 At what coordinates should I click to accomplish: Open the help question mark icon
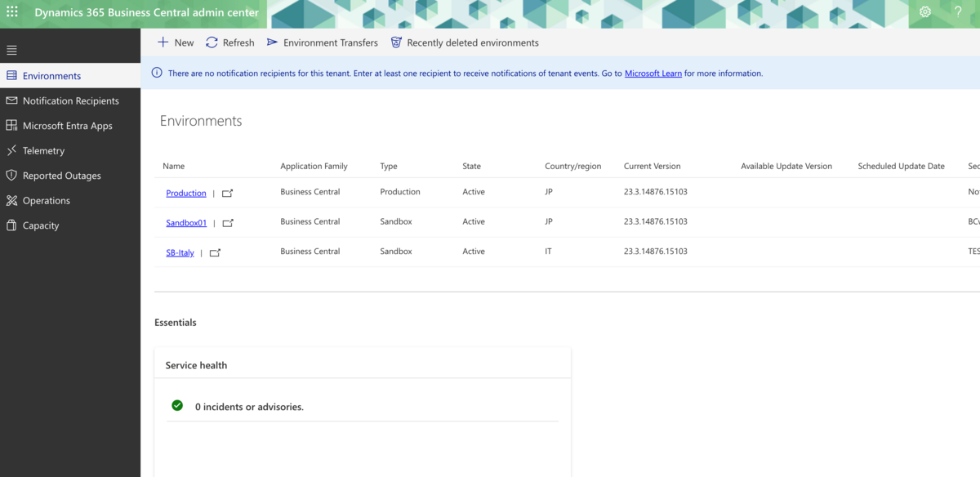[x=959, y=12]
